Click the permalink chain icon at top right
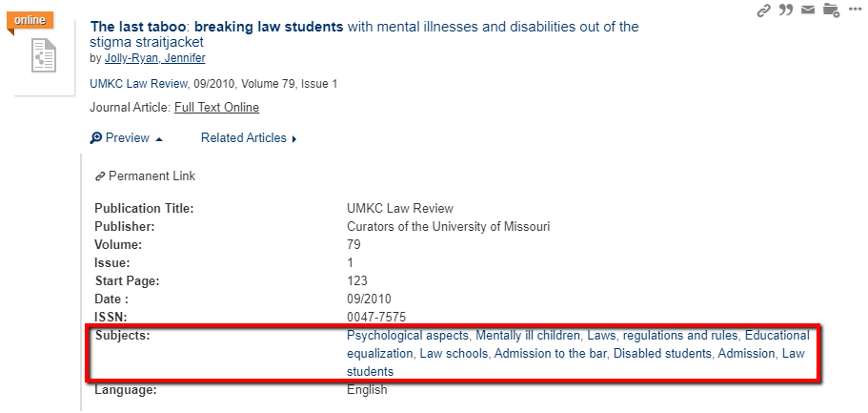Viewport: 868px width, 413px height. click(764, 10)
